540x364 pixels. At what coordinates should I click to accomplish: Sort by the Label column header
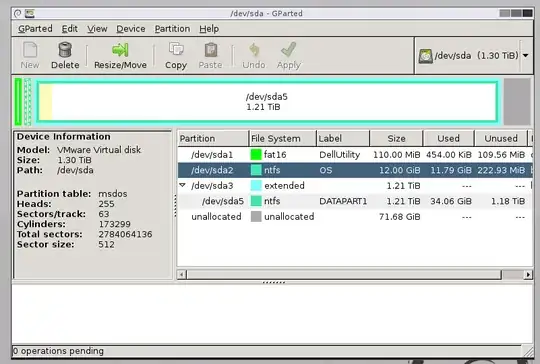click(x=343, y=138)
